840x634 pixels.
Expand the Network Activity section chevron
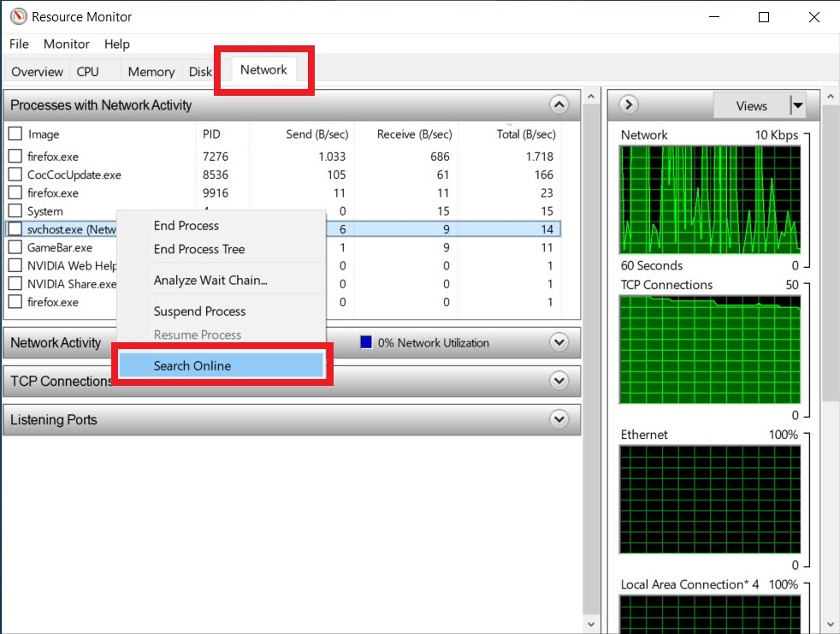pyautogui.click(x=559, y=342)
